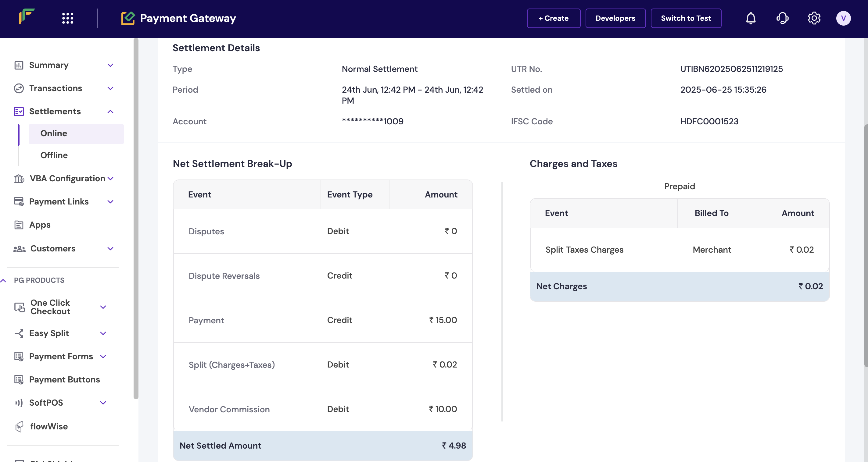868x462 pixels.
Task: Select the Offline settlements item
Action: pos(54,155)
